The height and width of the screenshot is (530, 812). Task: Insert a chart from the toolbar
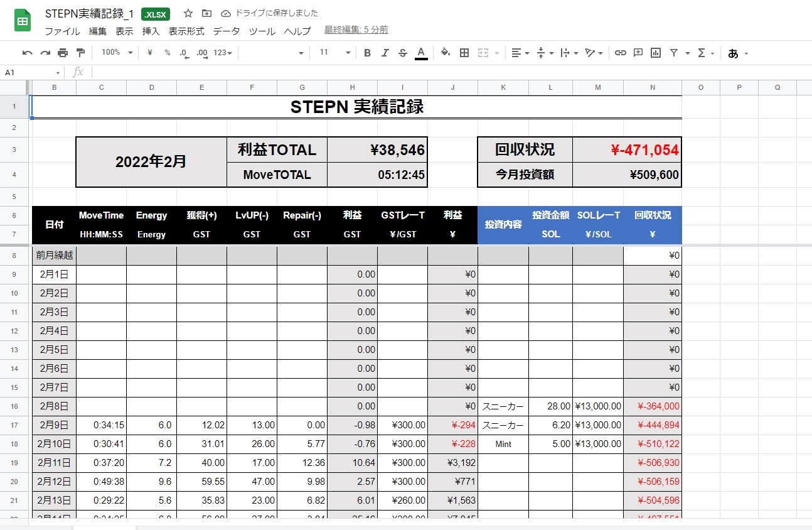click(656, 53)
